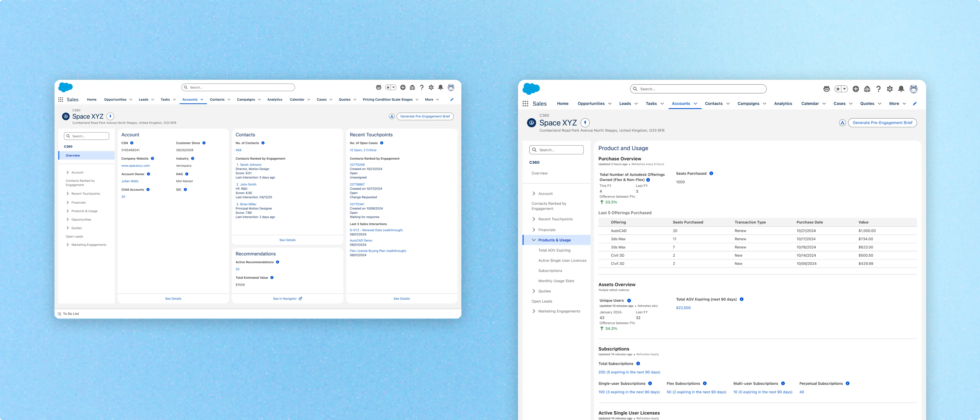Click Generate Pre-Engagement Brief in right window
This screenshot has height=420, width=980.
(x=882, y=123)
